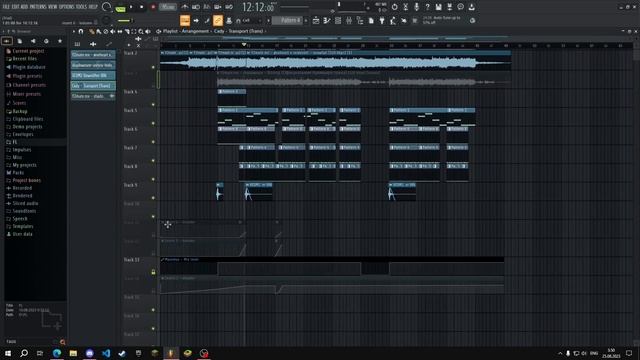The image size is (640, 360).
Task: Open the Add menu
Action: (x=24, y=7)
